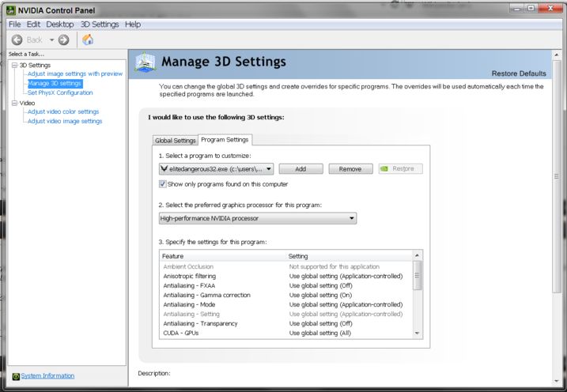Select the Program Settings tab

click(x=225, y=139)
